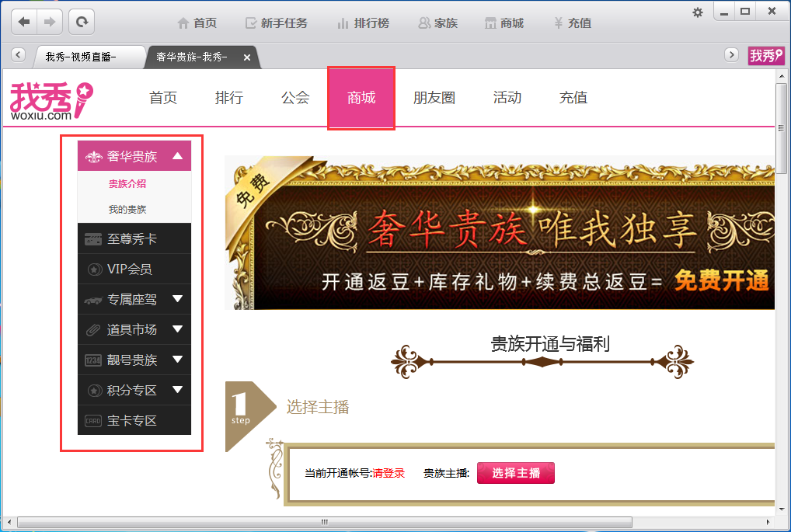Open 我的贵族 sidebar link

[x=127, y=210]
